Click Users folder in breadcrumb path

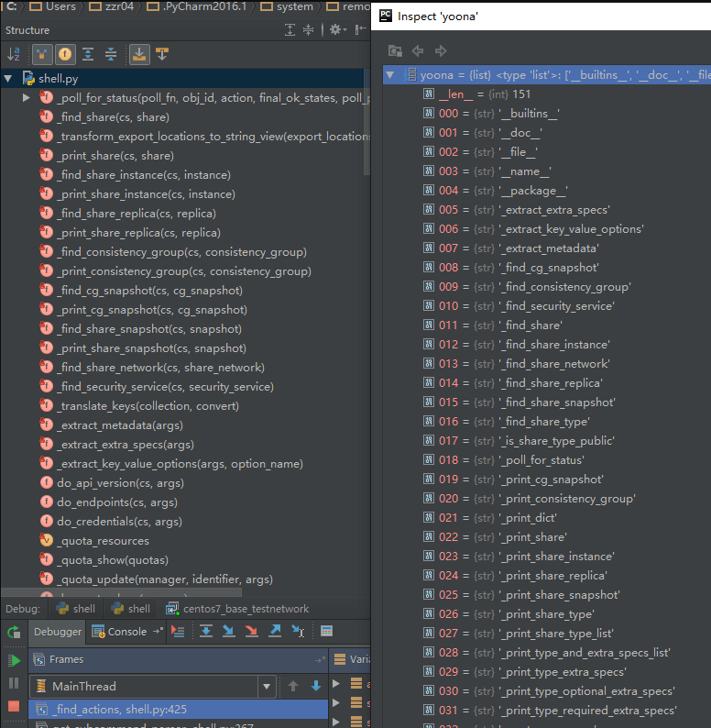[53, 6]
